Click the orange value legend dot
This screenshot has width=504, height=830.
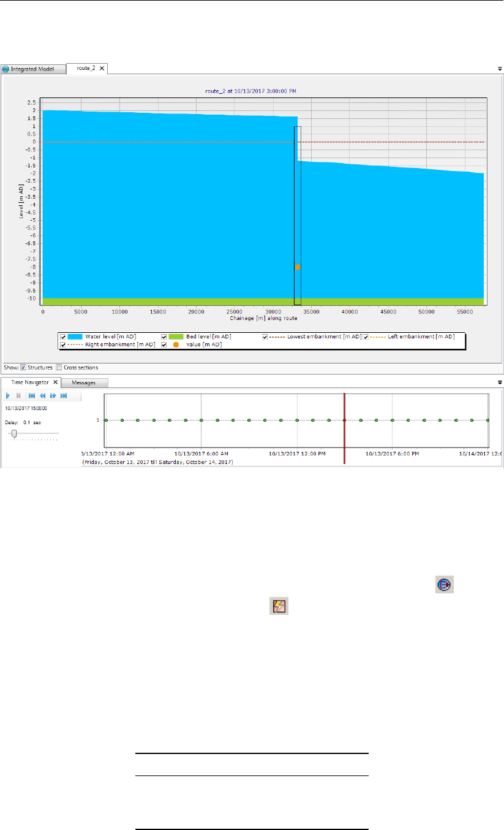click(x=176, y=345)
